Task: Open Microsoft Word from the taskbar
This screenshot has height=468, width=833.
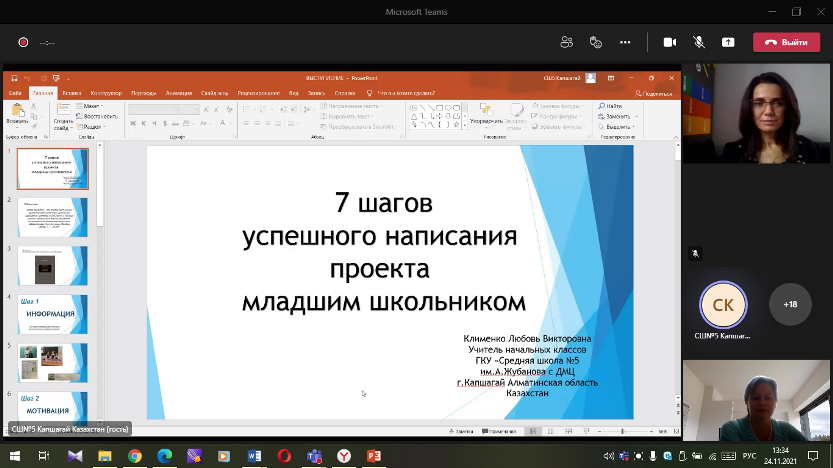Action: (254, 456)
